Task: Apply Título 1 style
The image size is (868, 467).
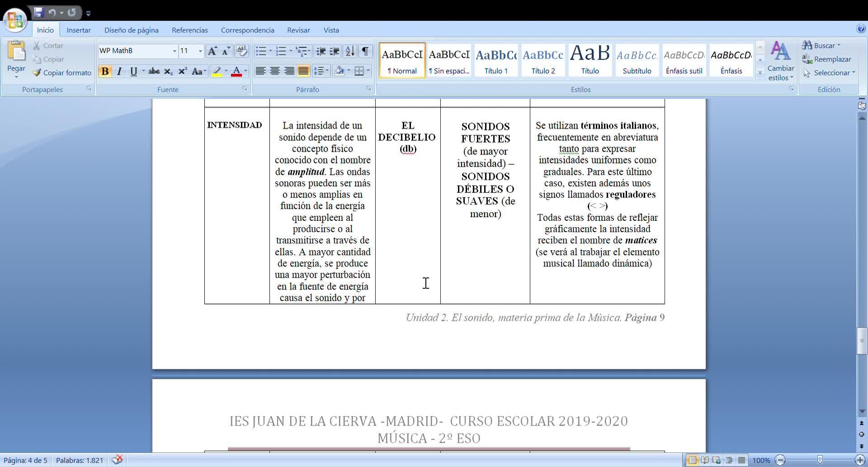Action: [x=496, y=61]
